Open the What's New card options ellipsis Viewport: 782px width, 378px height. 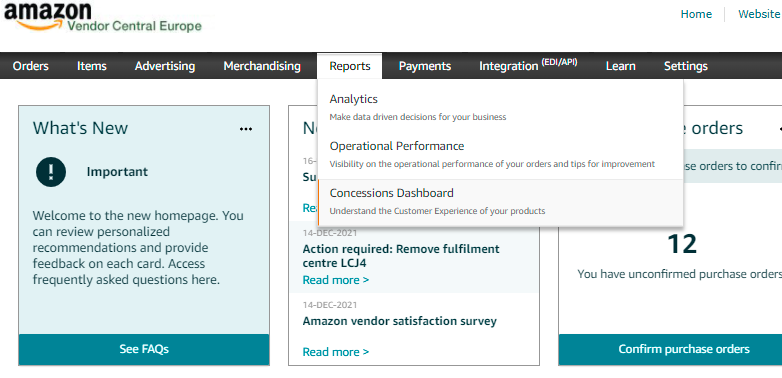coord(246,129)
